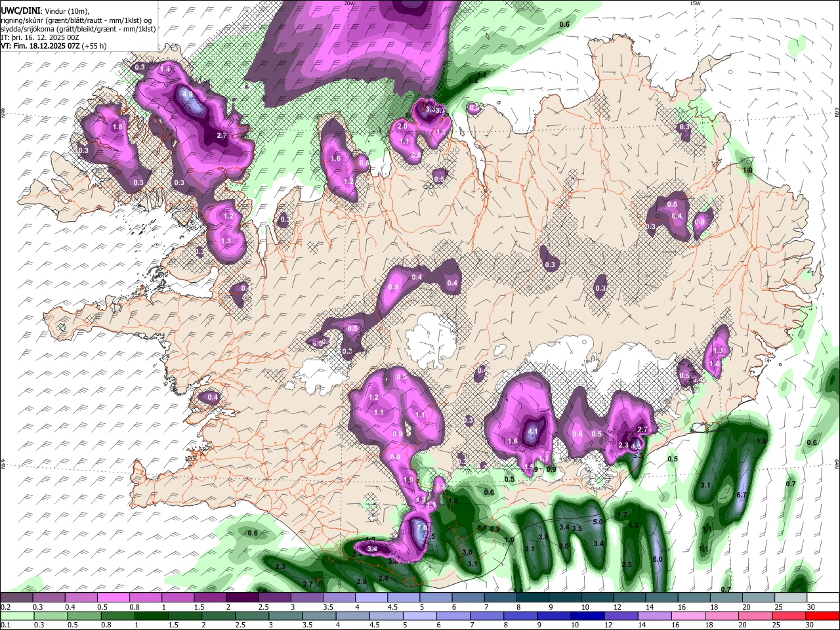The width and height of the screenshot is (840, 630).
Task: Pick the bright red 30 swatch in bottom legend row
Action: [x=822, y=616]
